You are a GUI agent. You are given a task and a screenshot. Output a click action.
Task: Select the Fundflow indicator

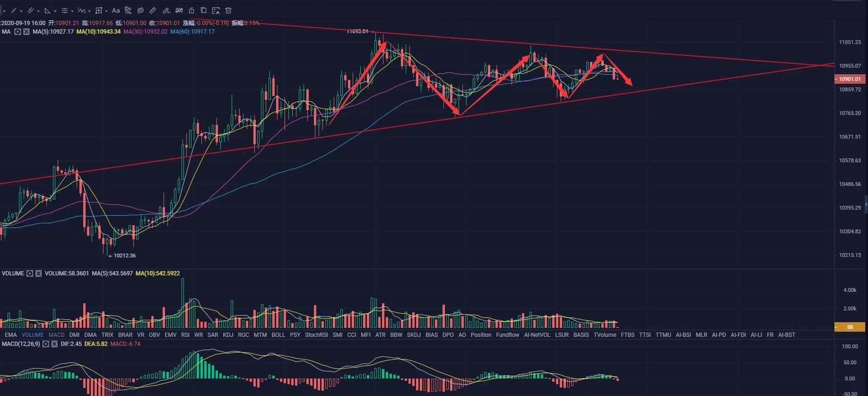[508, 335]
